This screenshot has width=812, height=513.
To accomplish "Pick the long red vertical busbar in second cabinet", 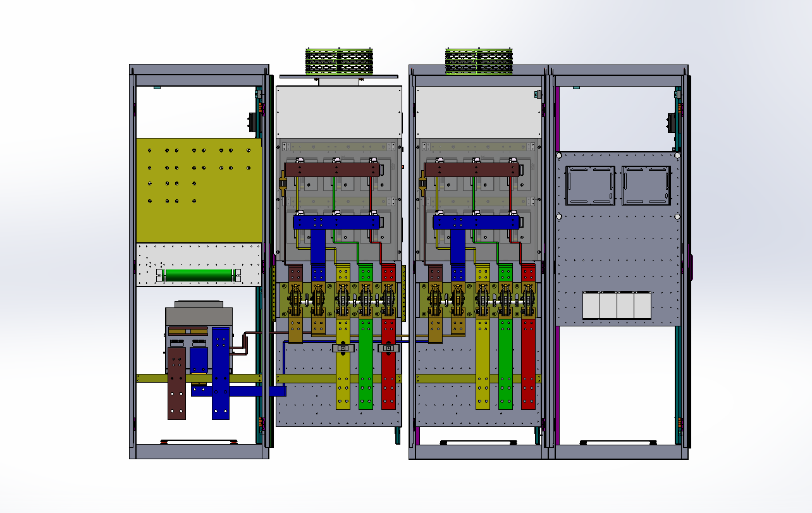I will click(388, 364).
